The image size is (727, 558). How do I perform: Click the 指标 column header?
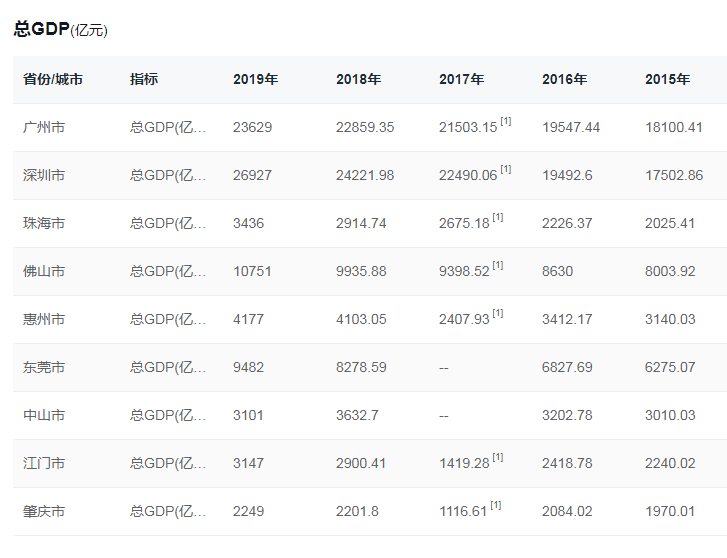(144, 79)
